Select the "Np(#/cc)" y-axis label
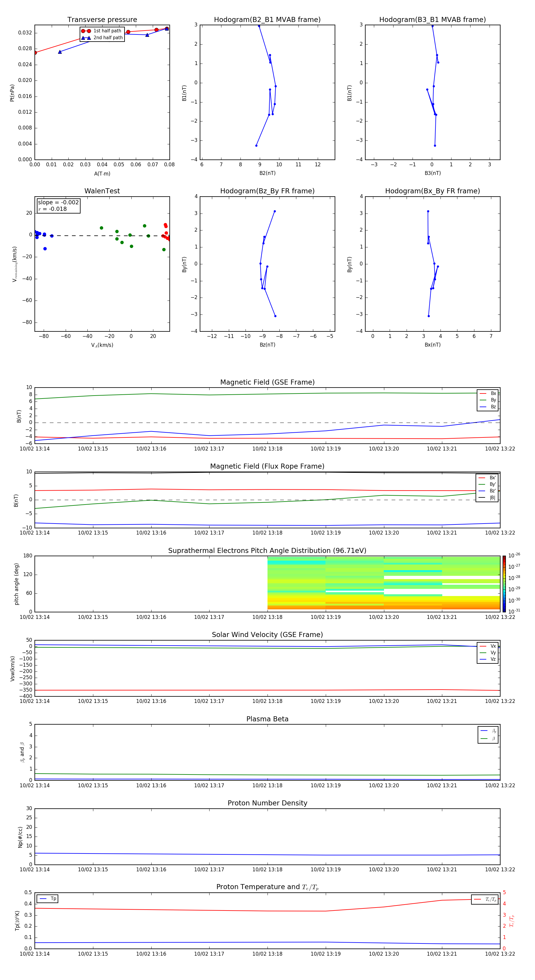The width and height of the screenshot is (535, 980). 20,837
